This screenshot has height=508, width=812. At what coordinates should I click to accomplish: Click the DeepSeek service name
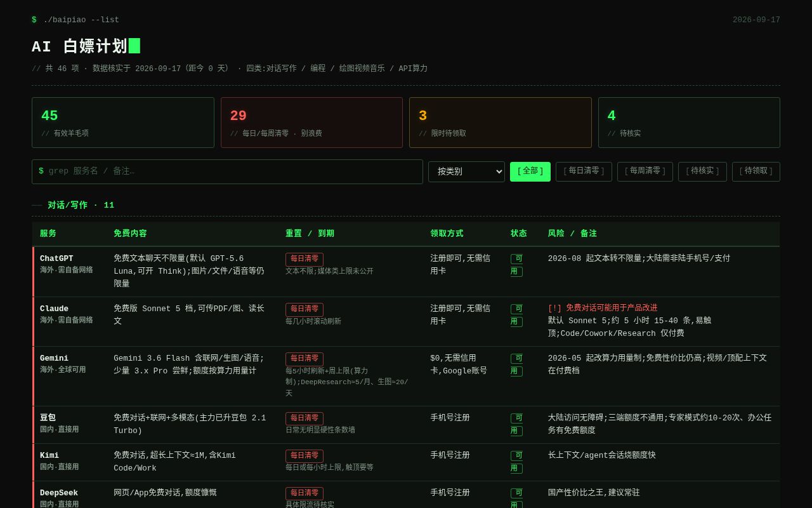(x=59, y=493)
